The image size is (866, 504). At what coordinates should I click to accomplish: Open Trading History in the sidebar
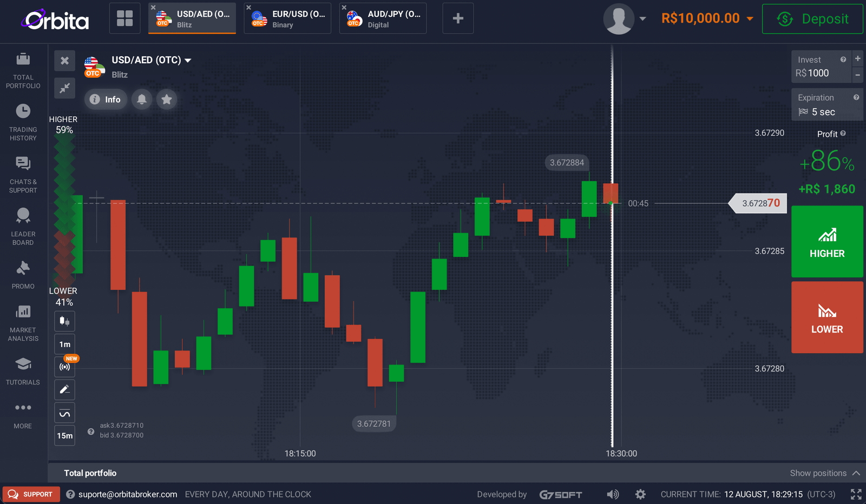[x=23, y=123]
